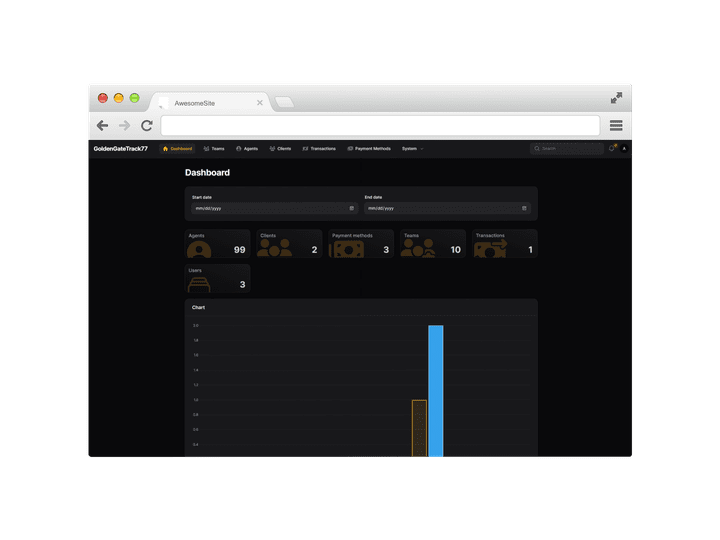Image resolution: width=720 pixels, height=540 pixels.
Task: Expand the System dropdown menu
Action: pos(412,149)
